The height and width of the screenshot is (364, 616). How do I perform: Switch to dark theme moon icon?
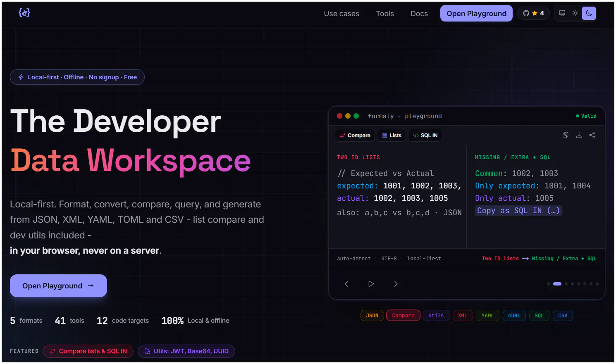pyautogui.click(x=589, y=13)
